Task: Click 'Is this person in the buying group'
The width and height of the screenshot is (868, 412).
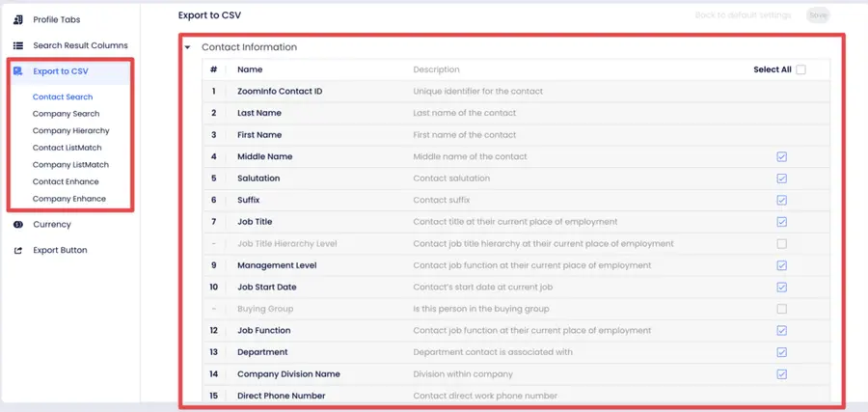Action: pyautogui.click(x=481, y=309)
